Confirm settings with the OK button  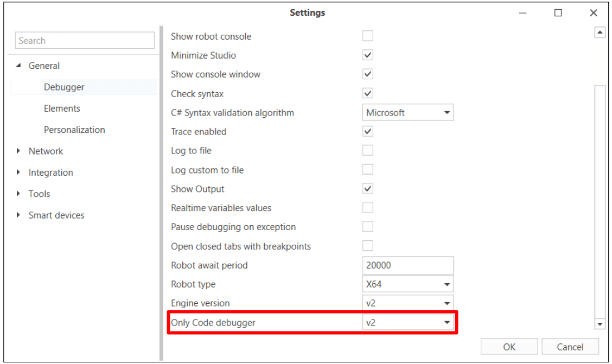pyautogui.click(x=509, y=347)
